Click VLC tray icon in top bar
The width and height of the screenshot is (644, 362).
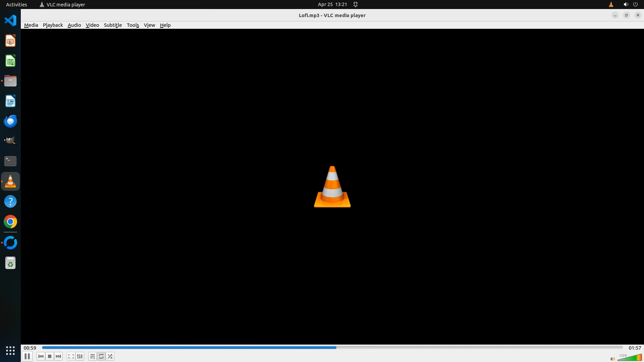click(x=611, y=4)
